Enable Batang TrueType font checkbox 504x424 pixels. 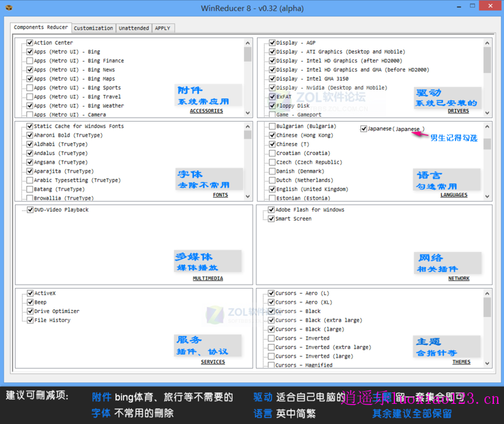tap(30, 189)
